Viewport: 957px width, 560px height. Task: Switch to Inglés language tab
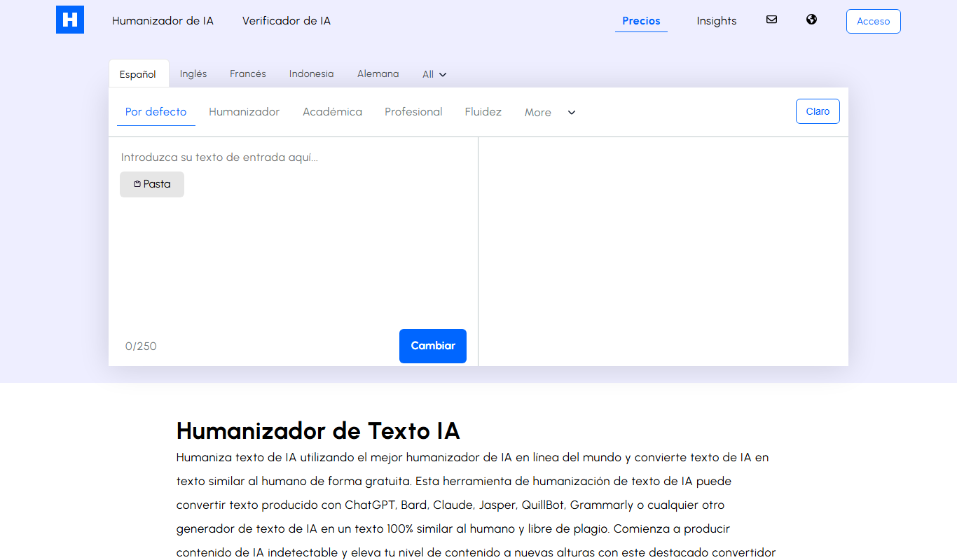pyautogui.click(x=193, y=73)
